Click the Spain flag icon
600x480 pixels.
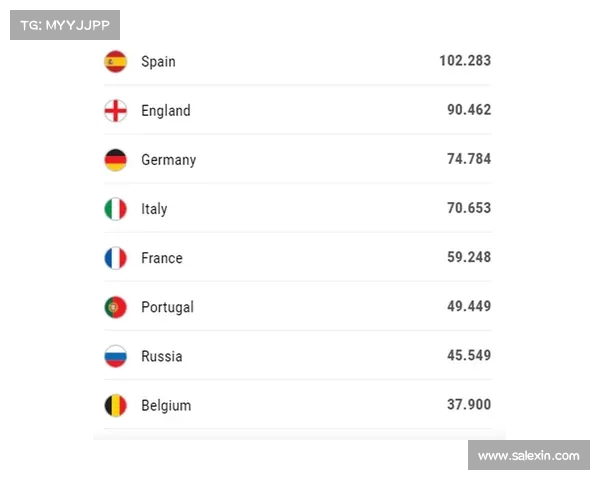click(x=116, y=61)
